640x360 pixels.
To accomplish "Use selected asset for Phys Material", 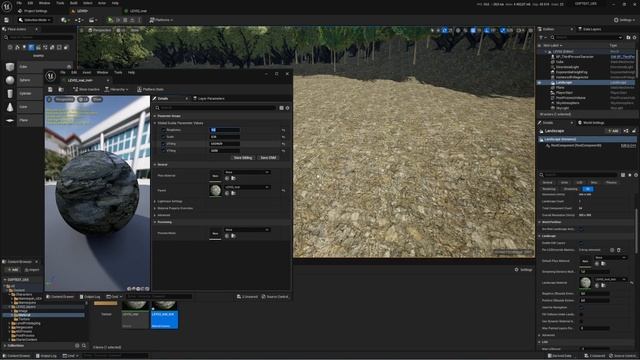I will coord(227,178).
